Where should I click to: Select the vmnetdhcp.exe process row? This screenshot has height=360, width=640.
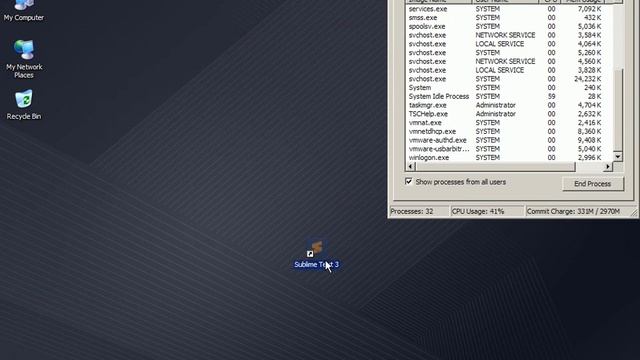coord(509,131)
